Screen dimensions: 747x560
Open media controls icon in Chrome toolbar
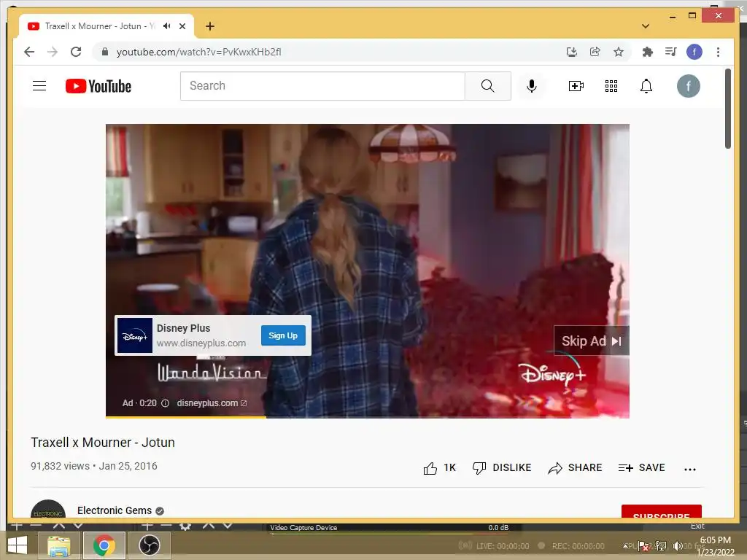tap(671, 52)
